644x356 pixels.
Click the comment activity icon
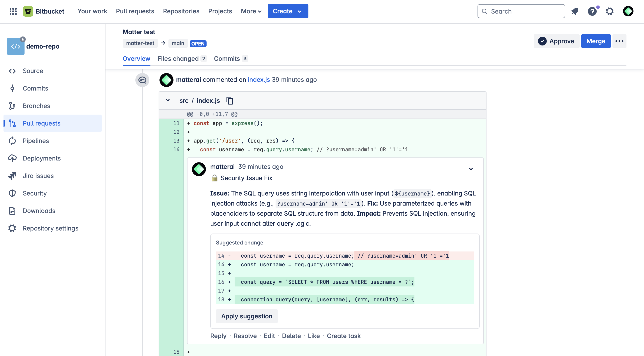click(142, 80)
